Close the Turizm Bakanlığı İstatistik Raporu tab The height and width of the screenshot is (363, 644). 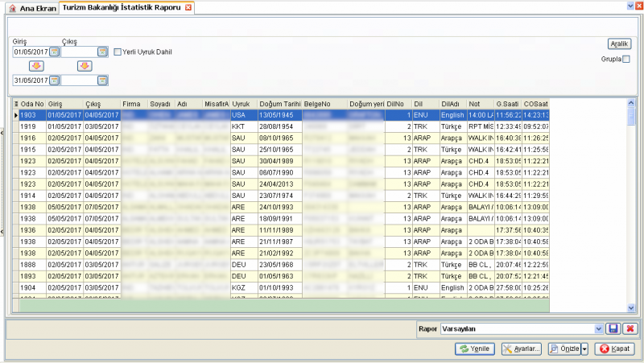coord(188,7)
